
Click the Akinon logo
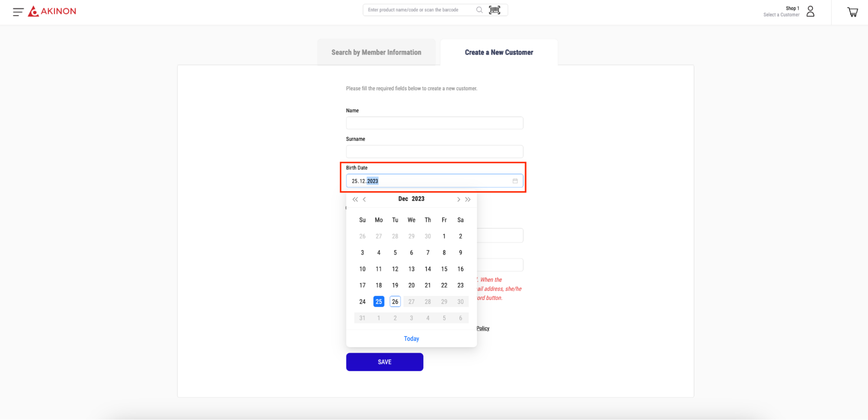52,11
